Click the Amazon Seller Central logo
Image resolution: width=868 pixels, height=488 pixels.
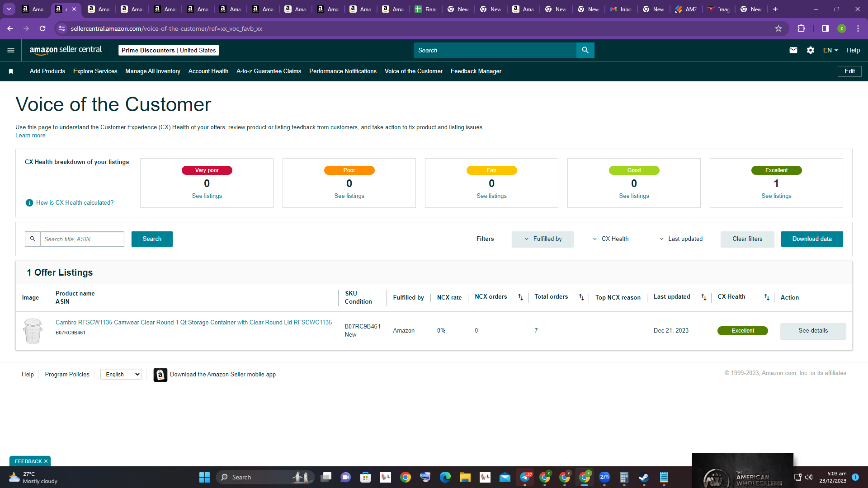66,50
